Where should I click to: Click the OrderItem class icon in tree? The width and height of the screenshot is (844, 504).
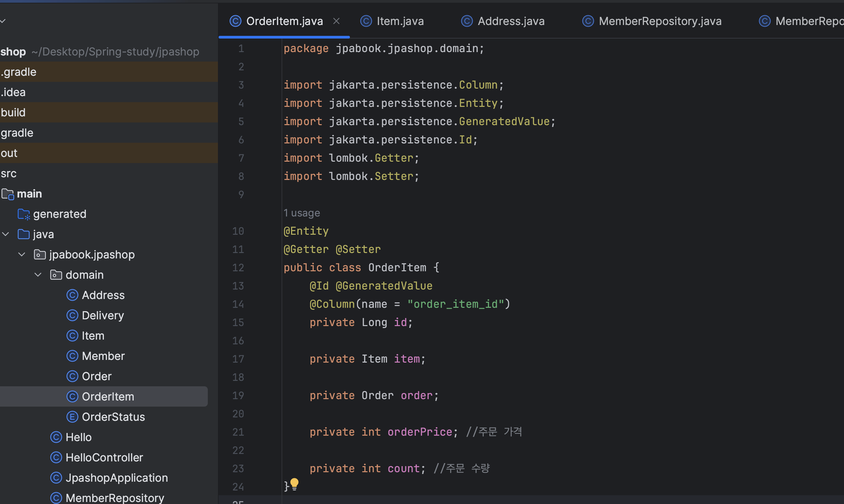click(72, 396)
